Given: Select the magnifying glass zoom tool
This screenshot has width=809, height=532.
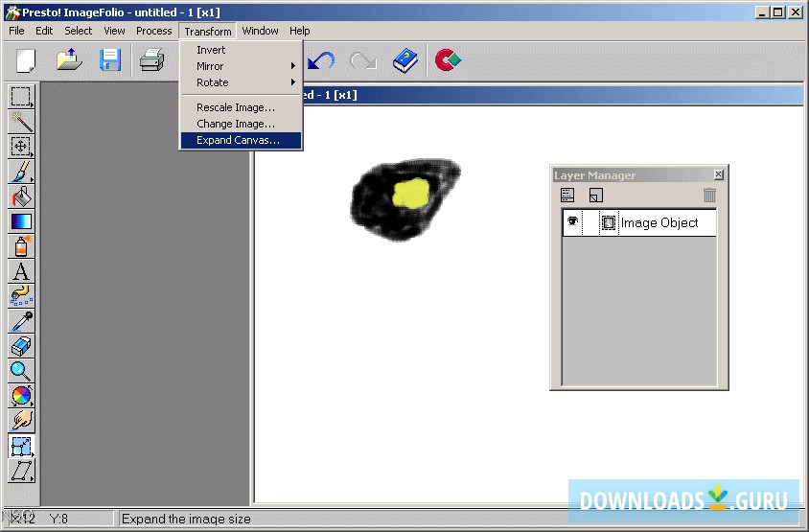Looking at the screenshot, I should [21, 371].
